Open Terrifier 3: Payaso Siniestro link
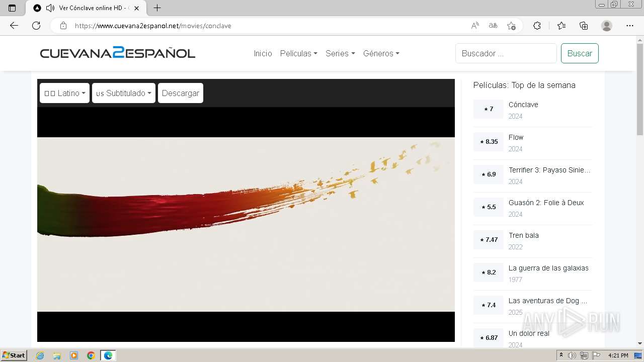Screen dimensions: 644x362 [549, 170]
